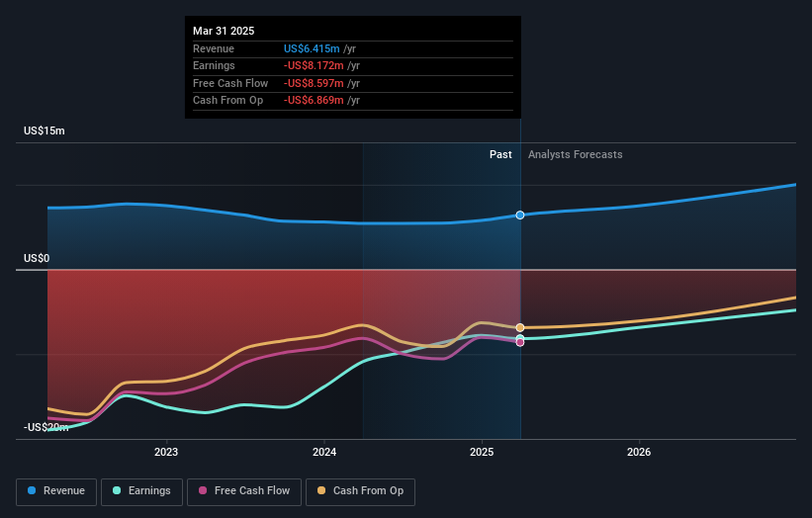The height and width of the screenshot is (518, 812).
Task: Click the -US$20m y-axis label
Action: point(45,427)
